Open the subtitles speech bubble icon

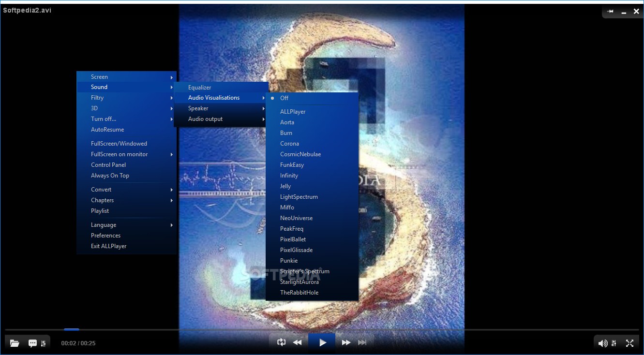(x=32, y=343)
